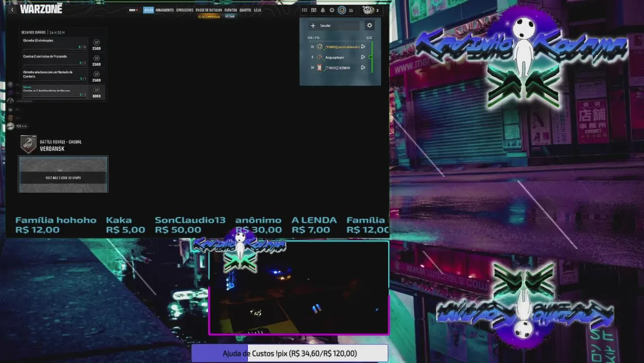Click the speaker icon beside xatubaDmeskit

363,47
